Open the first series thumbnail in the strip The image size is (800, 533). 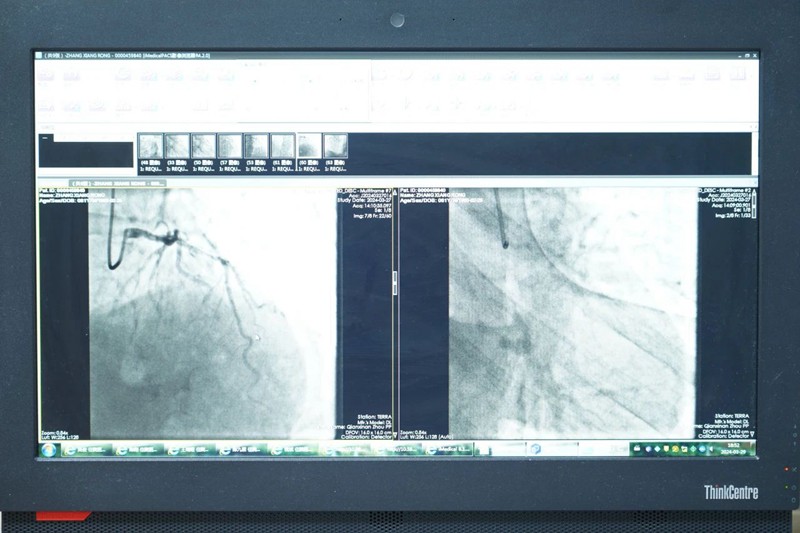150,147
